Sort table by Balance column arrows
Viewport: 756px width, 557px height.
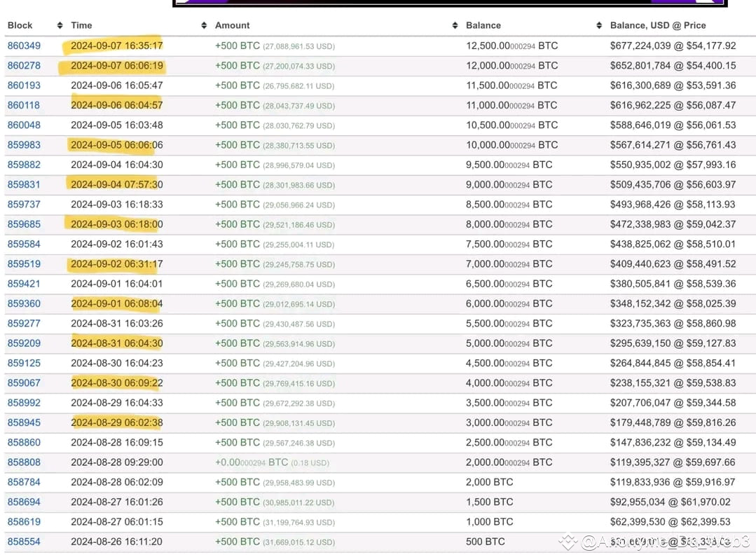[x=599, y=25]
